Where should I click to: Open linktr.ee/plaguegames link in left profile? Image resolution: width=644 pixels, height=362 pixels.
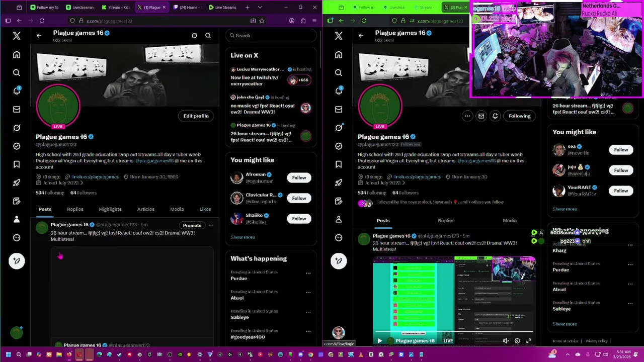point(95,177)
